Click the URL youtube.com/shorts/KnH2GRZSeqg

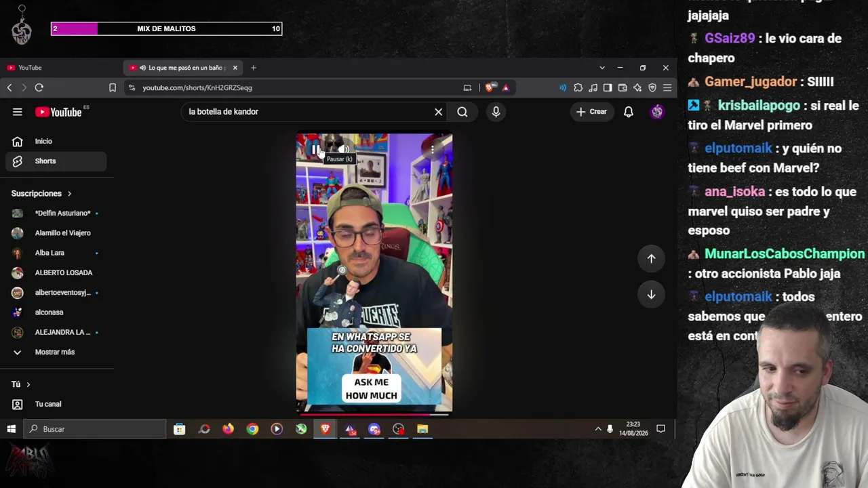197,87
